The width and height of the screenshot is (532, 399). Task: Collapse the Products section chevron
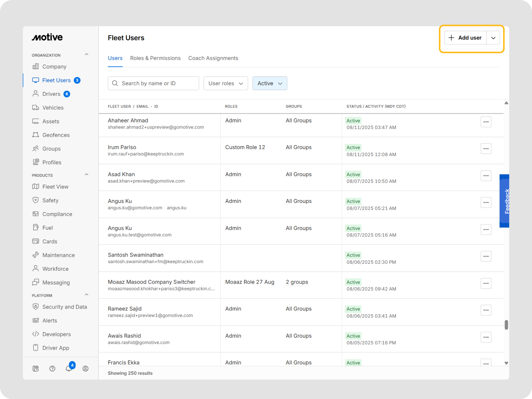87,175
